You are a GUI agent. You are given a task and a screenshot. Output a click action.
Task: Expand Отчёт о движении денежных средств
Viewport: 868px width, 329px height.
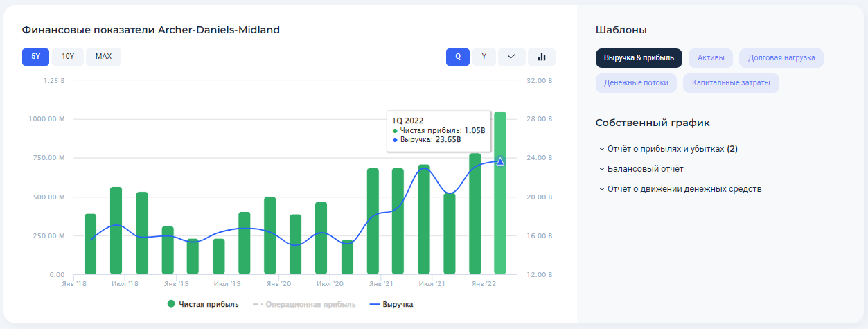(680, 189)
